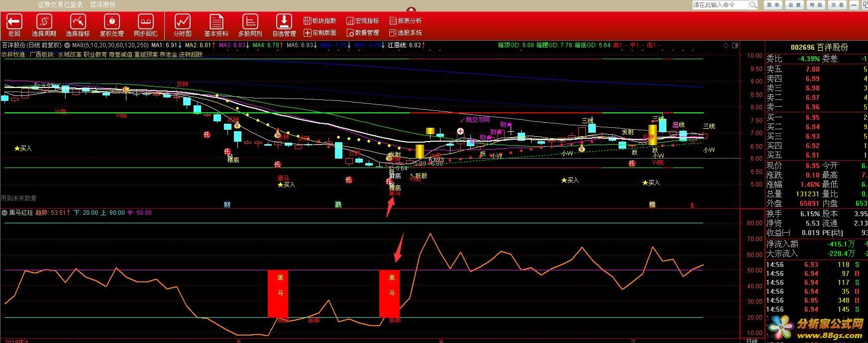Click the 002696 百洋股份 stock title
868x343 pixels.
(819, 47)
